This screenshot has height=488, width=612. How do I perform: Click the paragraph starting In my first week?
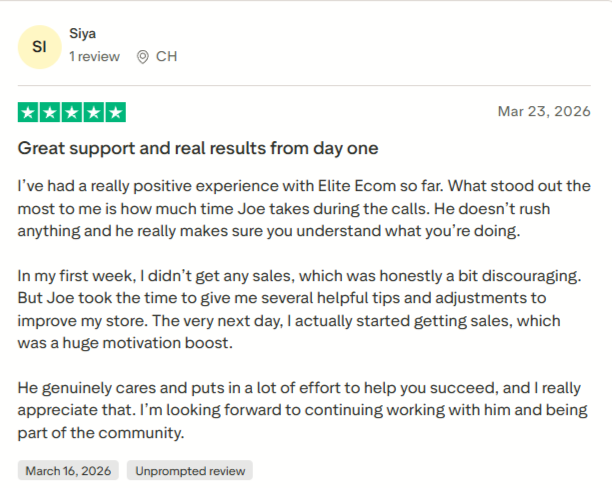click(299, 309)
